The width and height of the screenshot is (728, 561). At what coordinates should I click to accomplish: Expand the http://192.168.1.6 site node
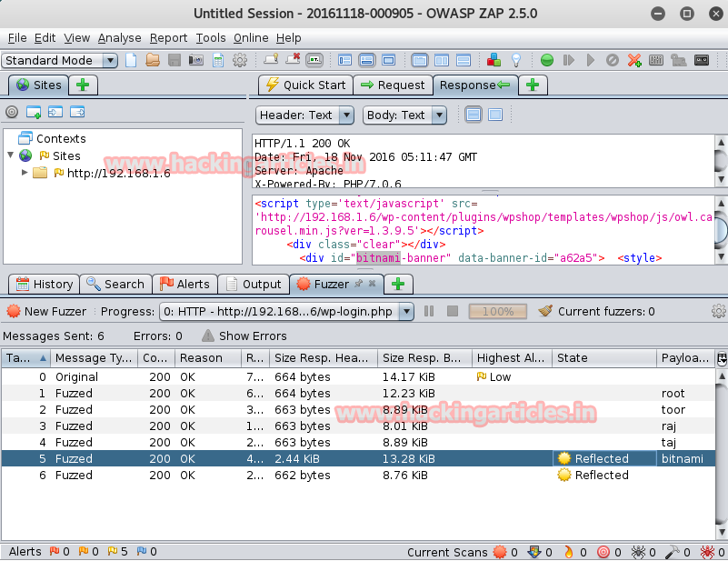pos(25,173)
